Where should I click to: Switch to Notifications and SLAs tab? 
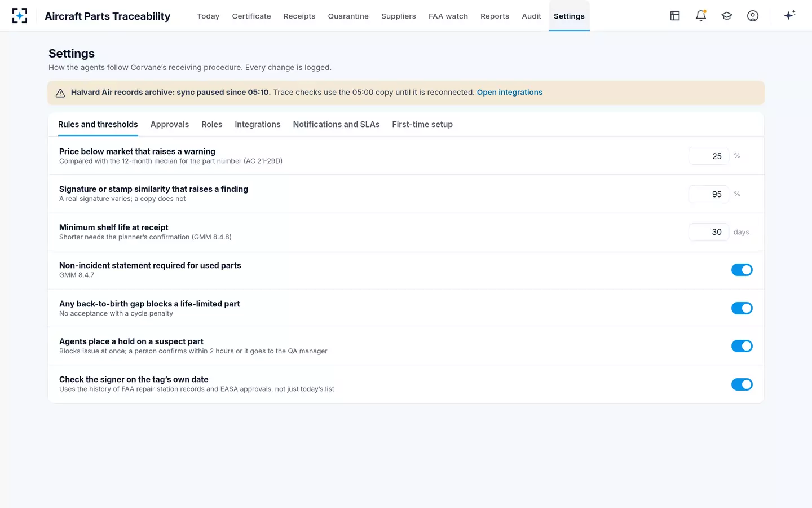coord(336,124)
